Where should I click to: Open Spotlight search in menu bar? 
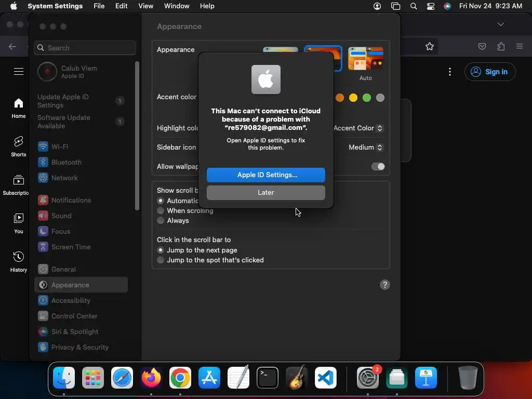coord(413,6)
